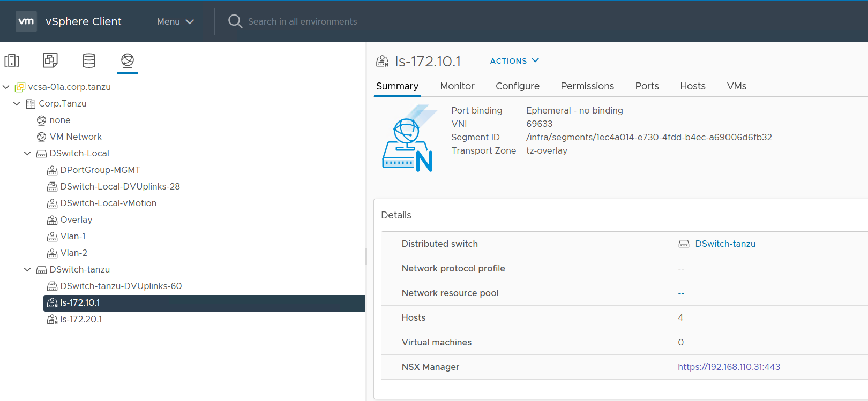The height and width of the screenshot is (401, 868).
Task: Click the Search in all environments field
Action: pos(302,21)
